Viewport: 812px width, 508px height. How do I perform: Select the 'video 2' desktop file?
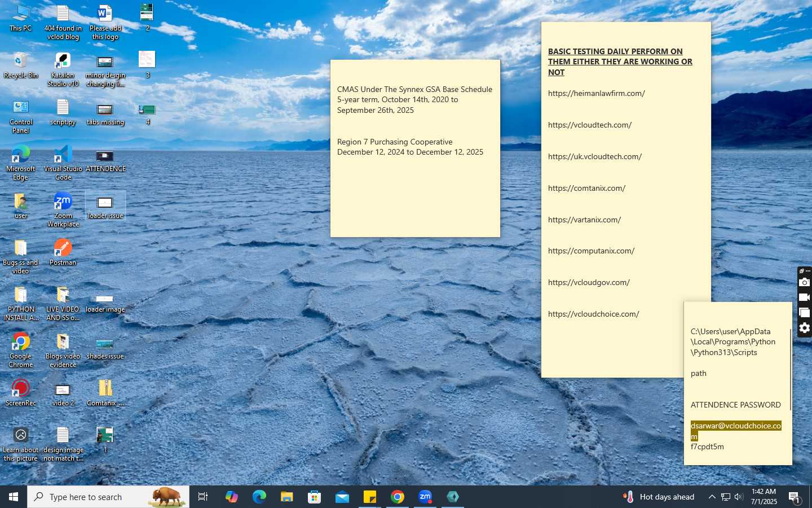(x=63, y=394)
